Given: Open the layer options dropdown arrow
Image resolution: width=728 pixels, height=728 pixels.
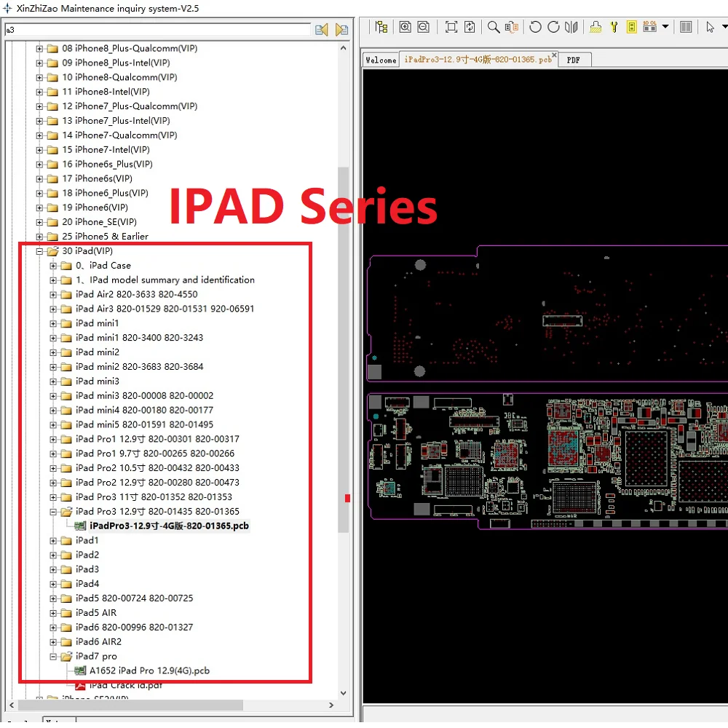Looking at the screenshot, I should 665,27.
